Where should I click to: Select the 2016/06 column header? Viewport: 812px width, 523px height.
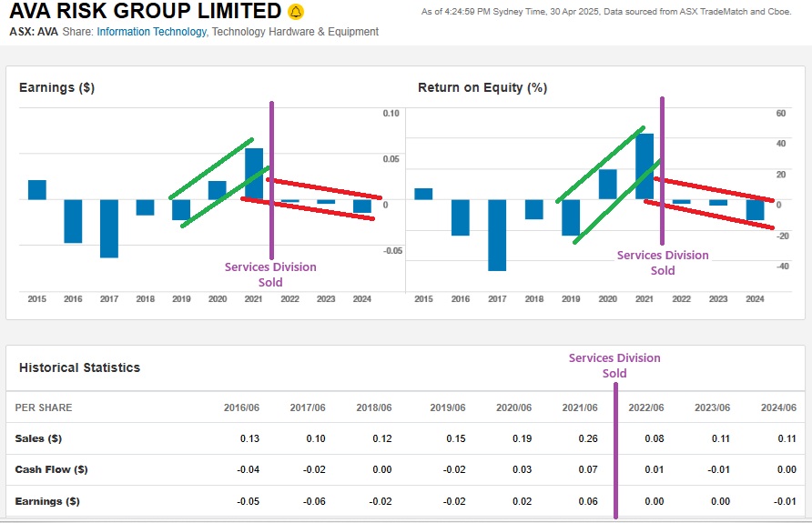pos(241,407)
